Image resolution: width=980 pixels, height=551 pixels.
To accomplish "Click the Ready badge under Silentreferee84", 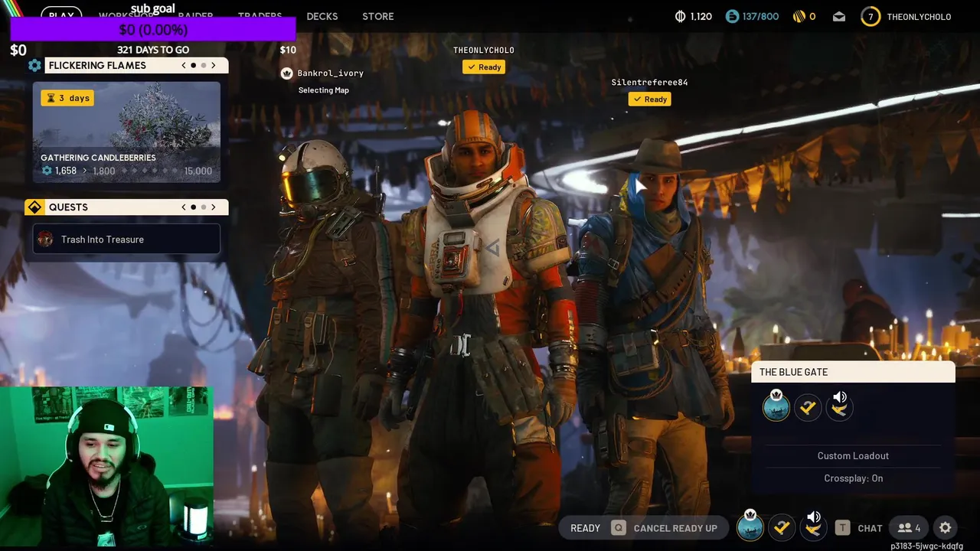I will click(650, 99).
